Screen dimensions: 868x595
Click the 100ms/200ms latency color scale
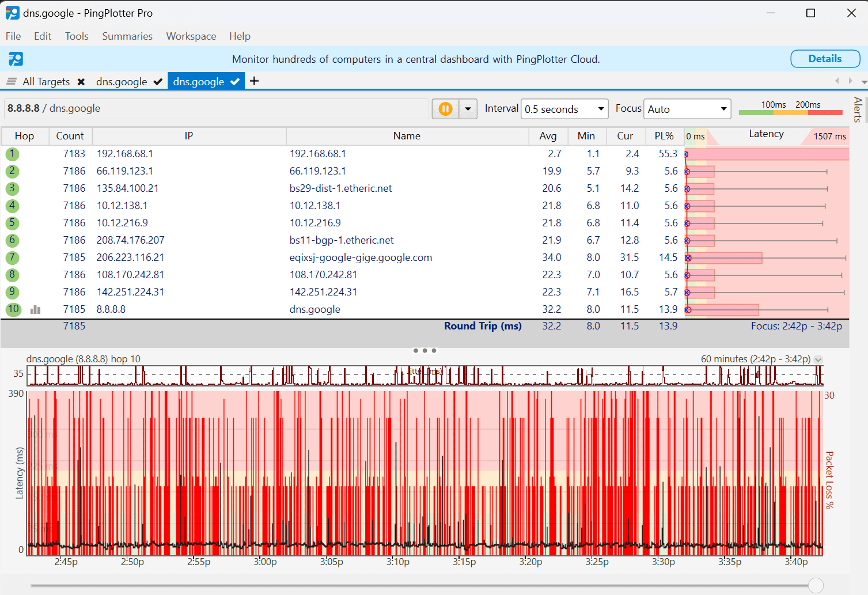(x=790, y=108)
